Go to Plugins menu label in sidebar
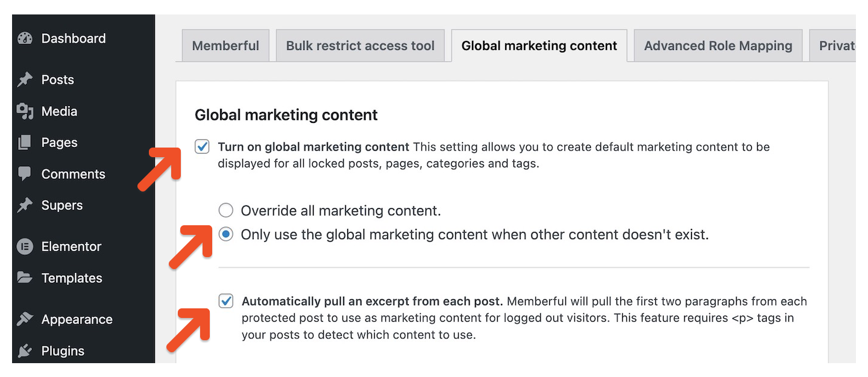The image size is (868, 377). point(63,351)
